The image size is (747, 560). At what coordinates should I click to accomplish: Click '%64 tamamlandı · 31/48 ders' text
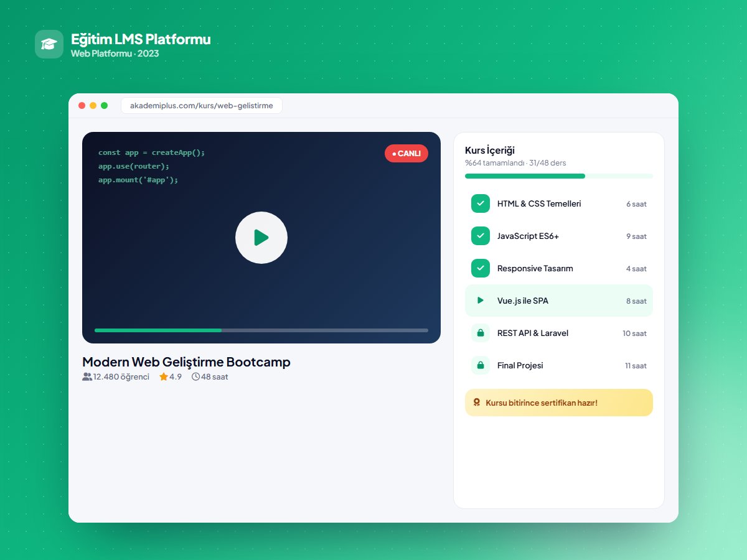pyautogui.click(x=515, y=163)
